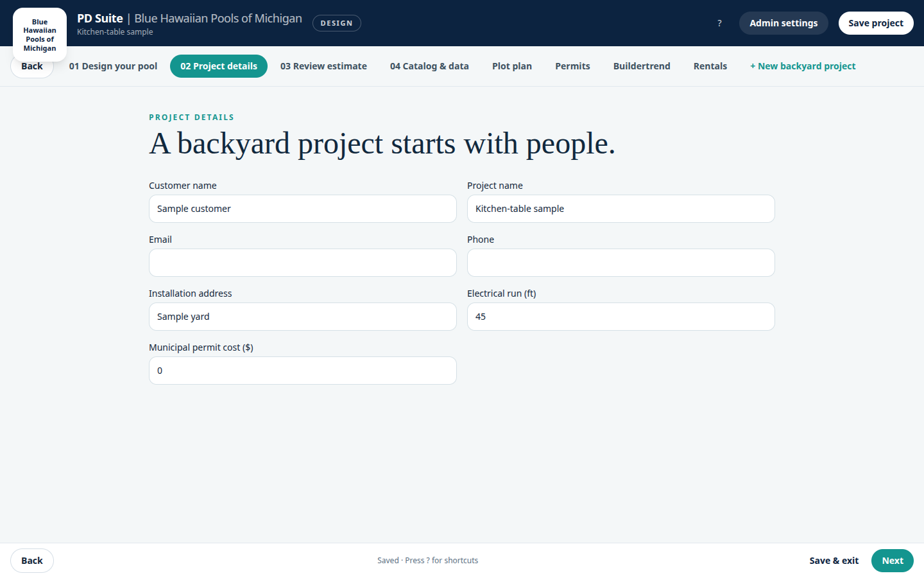This screenshot has width=924, height=578.
Task: Click the DESIGN mode badge
Action: [x=337, y=23]
